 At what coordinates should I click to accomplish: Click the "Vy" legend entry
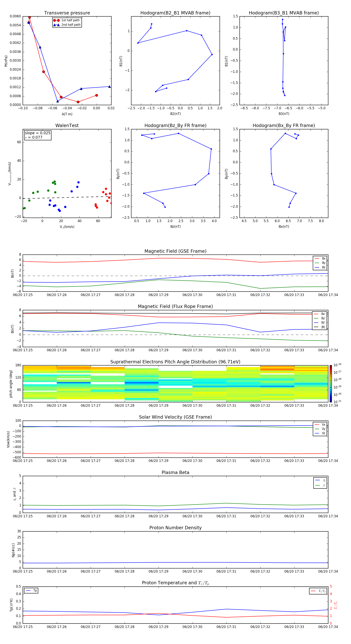[x=320, y=429]
